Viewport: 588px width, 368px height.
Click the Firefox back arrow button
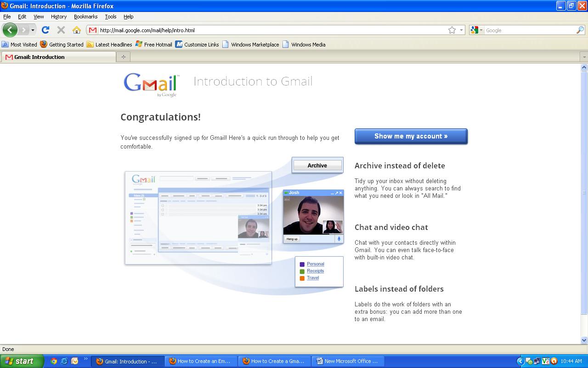tap(10, 30)
